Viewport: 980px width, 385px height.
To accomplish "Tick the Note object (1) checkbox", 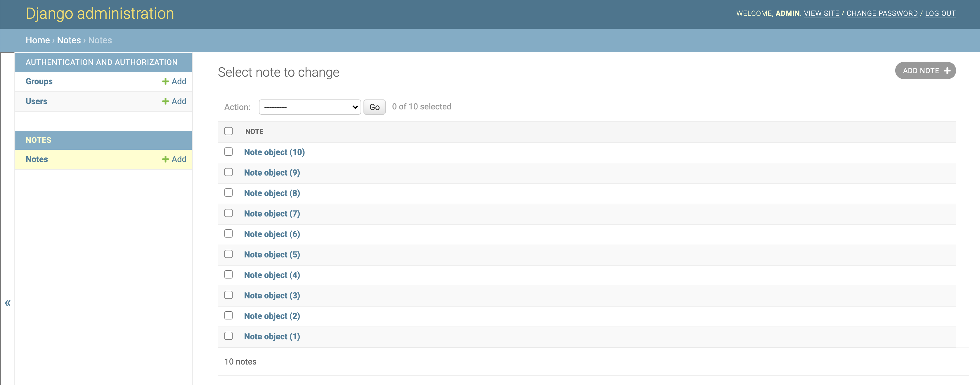I will coord(228,336).
